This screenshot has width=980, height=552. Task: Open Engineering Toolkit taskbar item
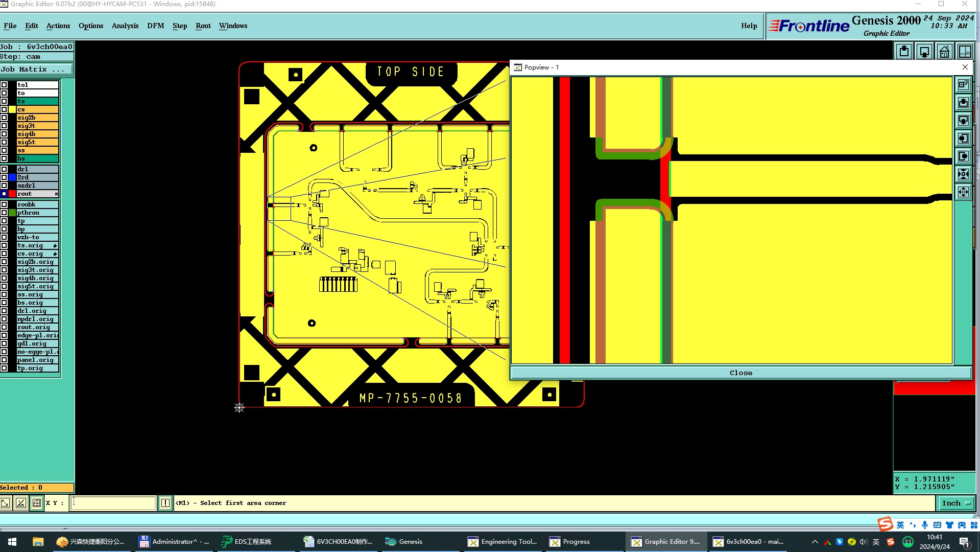click(503, 542)
